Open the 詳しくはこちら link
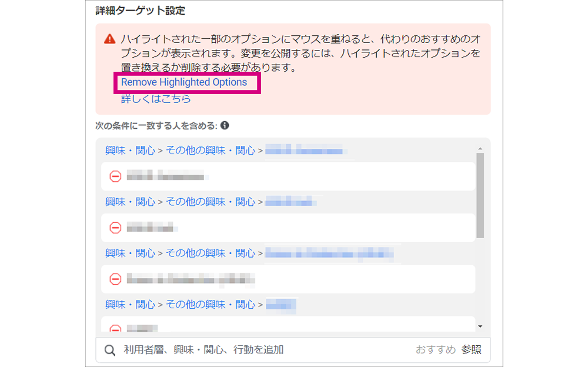Screen dimensions: 588x367 (156, 99)
